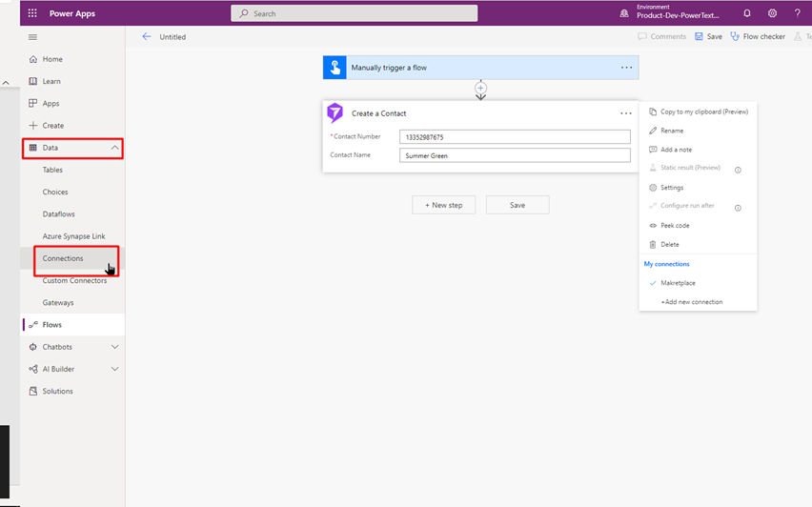
Task: Click the + New step button
Action: 443,205
